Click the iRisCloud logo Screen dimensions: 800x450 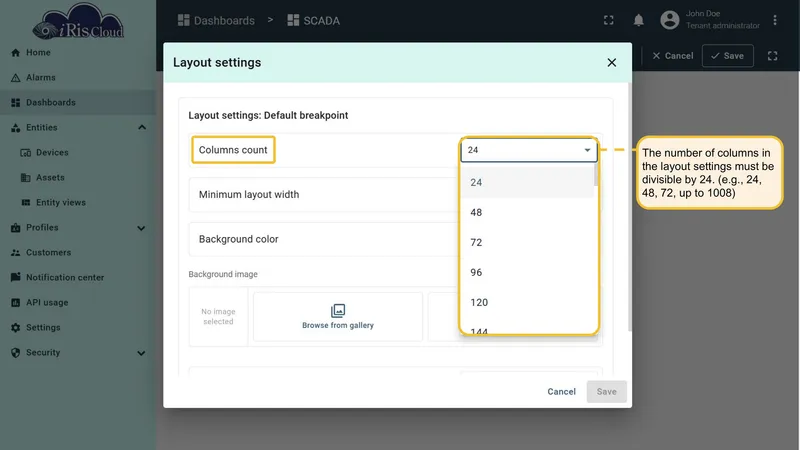click(78, 21)
